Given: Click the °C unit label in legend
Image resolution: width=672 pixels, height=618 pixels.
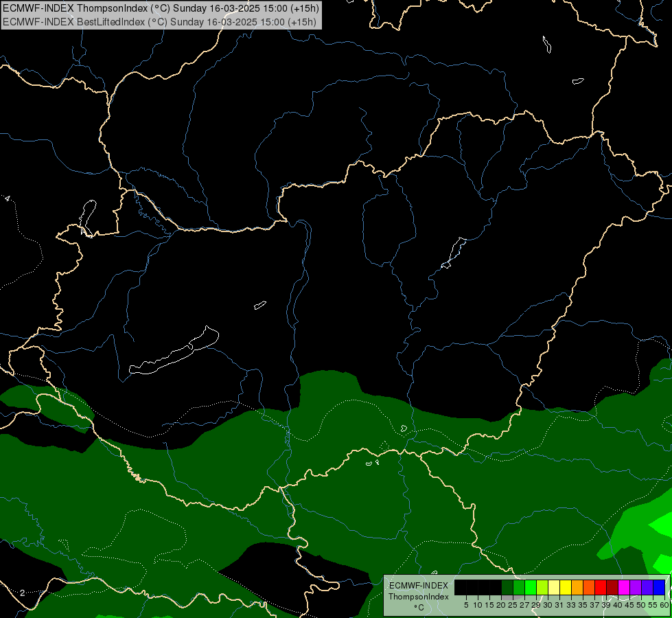Looking at the screenshot, I should (419, 608).
